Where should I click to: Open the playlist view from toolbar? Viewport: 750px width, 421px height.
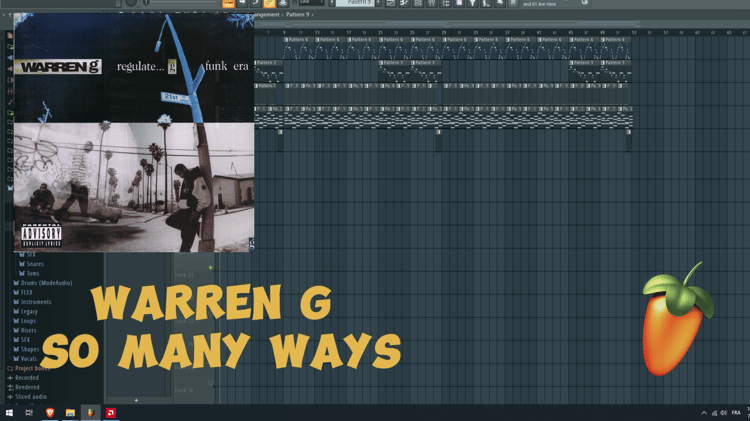pos(391,3)
